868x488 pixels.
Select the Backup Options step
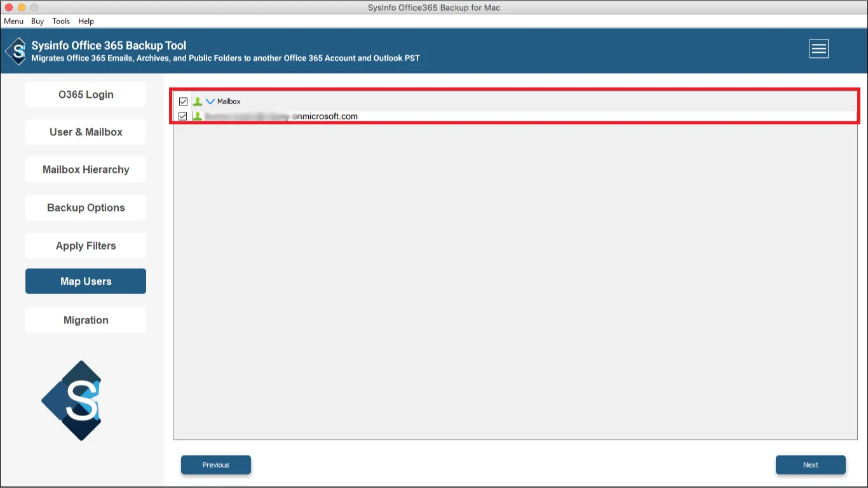click(x=86, y=208)
